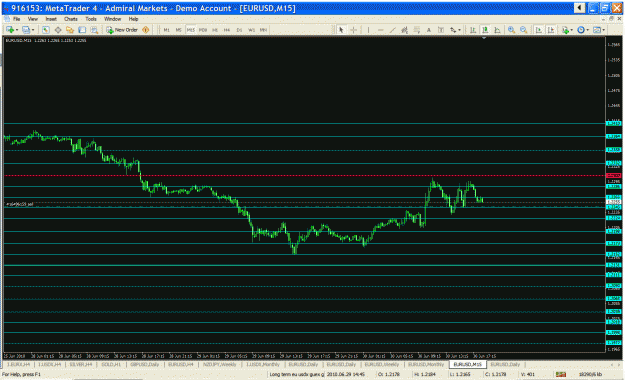Select the Text Label tool
The height and width of the screenshot is (380, 625).
tap(441, 30)
